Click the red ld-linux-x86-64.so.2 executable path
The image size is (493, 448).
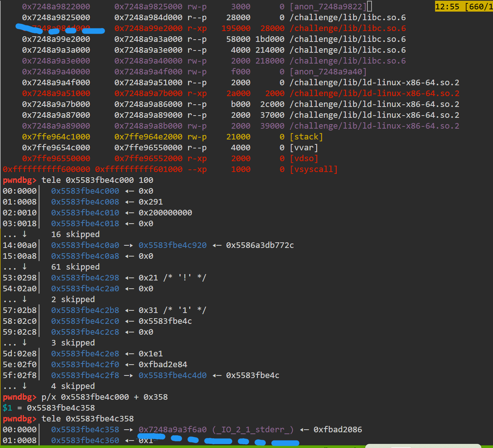(x=375, y=93)
